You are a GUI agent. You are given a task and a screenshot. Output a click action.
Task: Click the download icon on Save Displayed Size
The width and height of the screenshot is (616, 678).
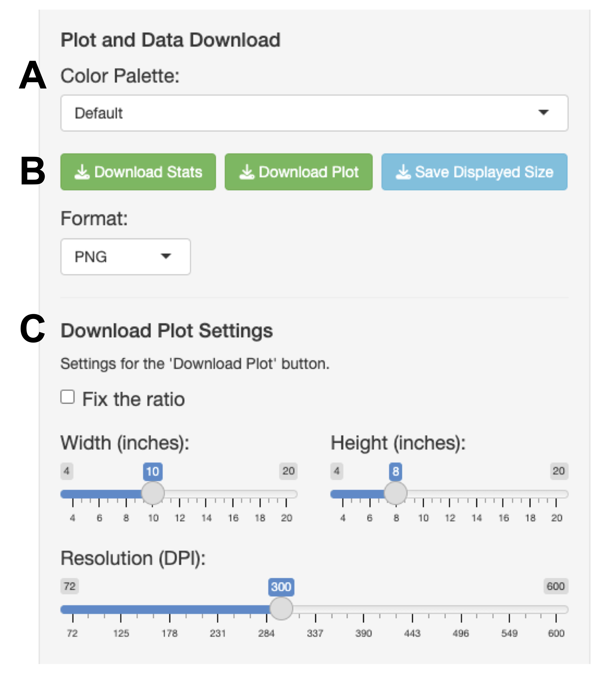pyautogui.click(x=403, y=172)
